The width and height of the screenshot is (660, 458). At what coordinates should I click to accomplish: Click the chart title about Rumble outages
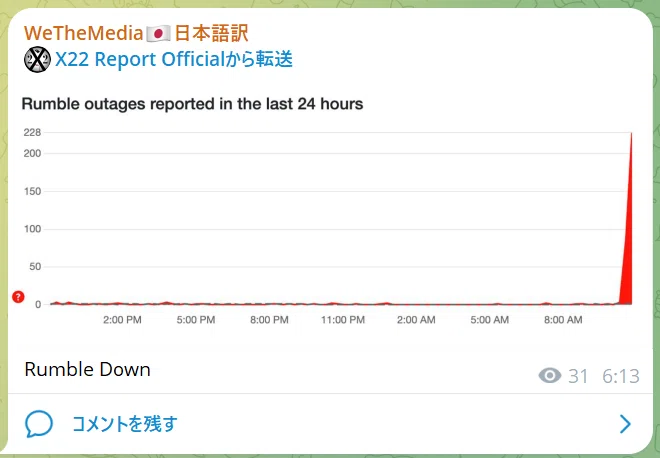tap(192, 104)
